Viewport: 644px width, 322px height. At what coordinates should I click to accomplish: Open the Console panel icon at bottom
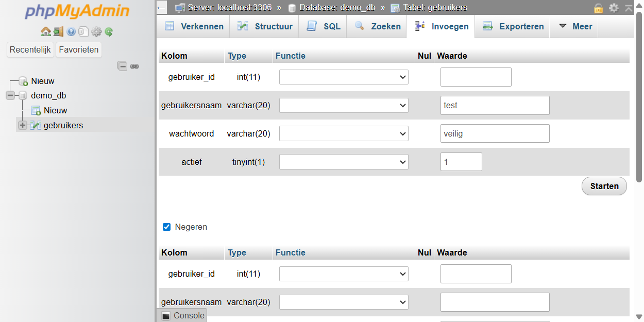pos(166,316)
